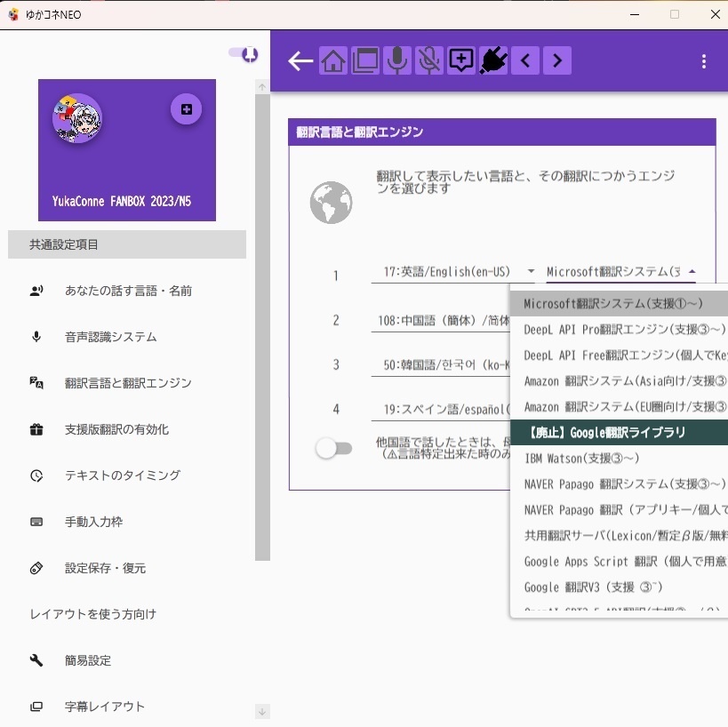
Task: Click the back arrow in the purple toolbar
Action: click(300, 60)
